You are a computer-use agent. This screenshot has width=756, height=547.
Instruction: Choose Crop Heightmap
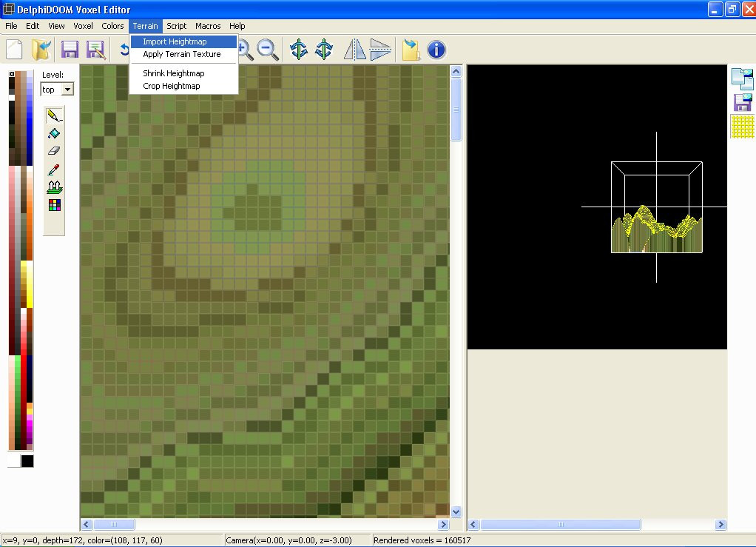(x=170, y=86)
